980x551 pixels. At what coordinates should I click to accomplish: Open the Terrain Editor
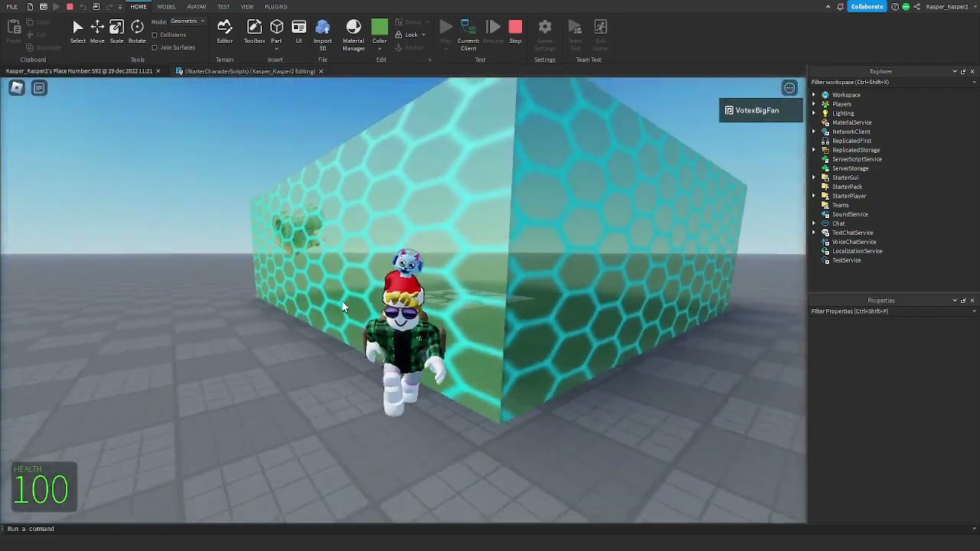[224, 31]
